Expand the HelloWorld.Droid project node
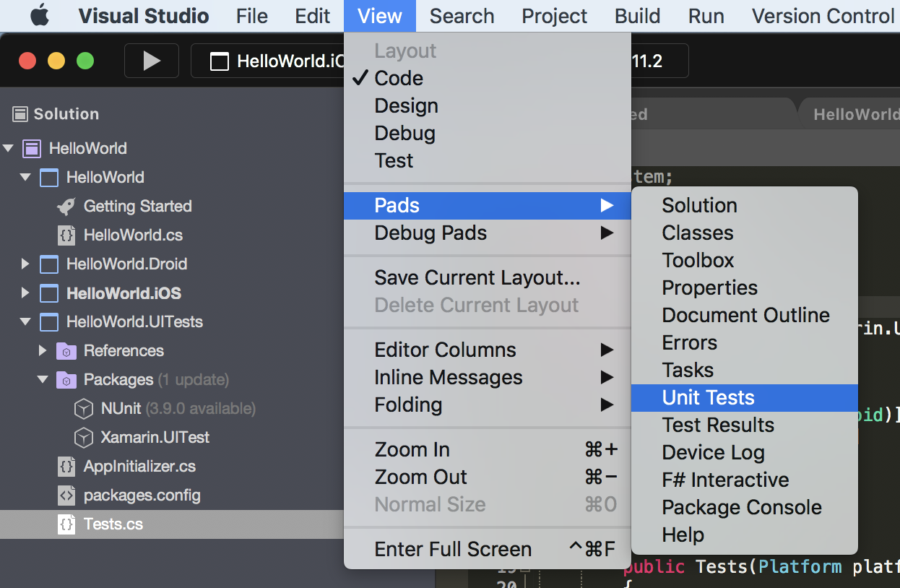This screenshot has height=588, width=900. click(x=25, y=264)
